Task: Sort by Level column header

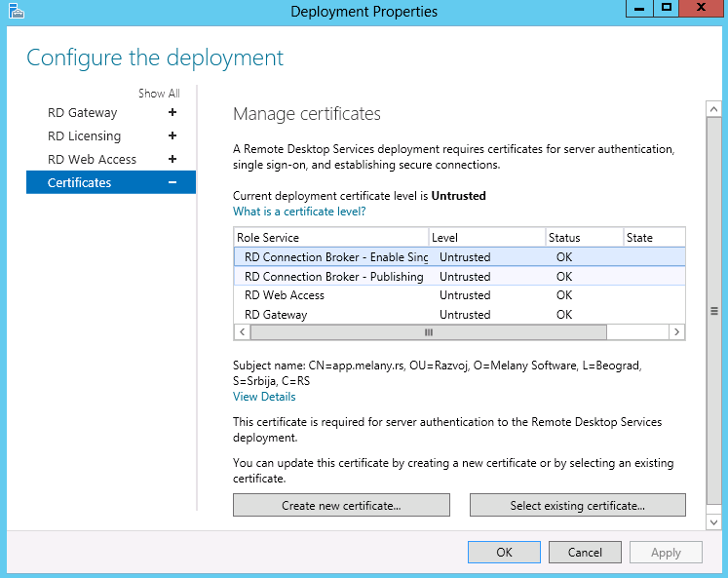Action: [x=486, y=237]
